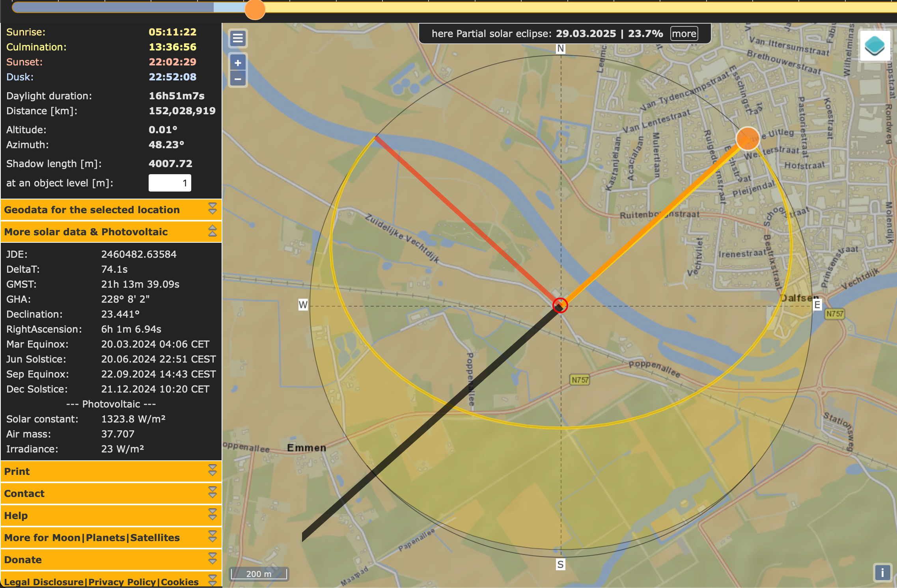Click the S compass label
Screen dimensions: 897x588
[560, 564]
